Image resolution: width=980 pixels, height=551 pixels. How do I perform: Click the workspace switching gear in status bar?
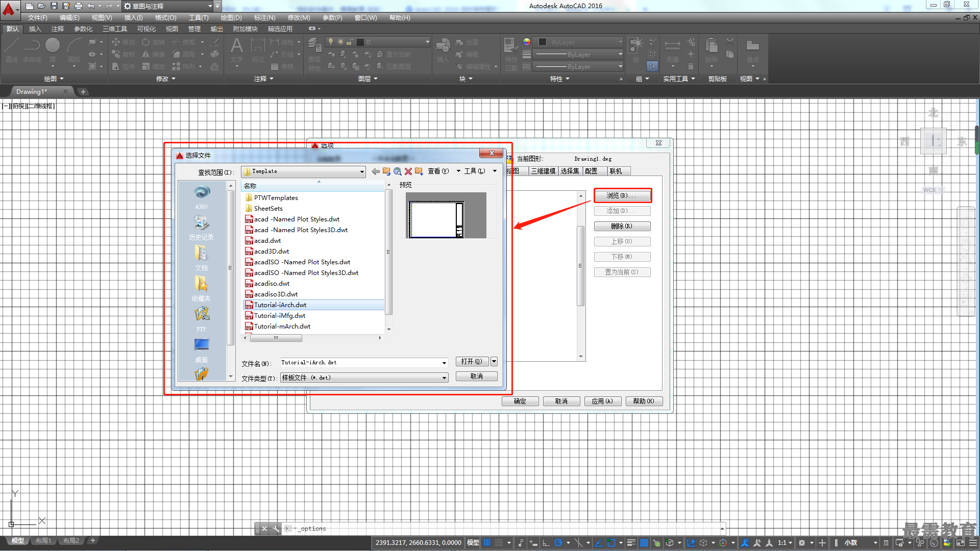[802, 543]
